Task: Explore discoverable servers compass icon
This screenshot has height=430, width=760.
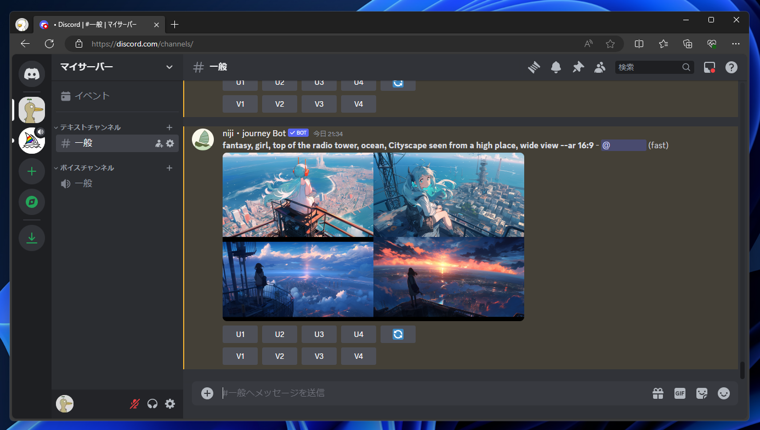Action: 32,202
